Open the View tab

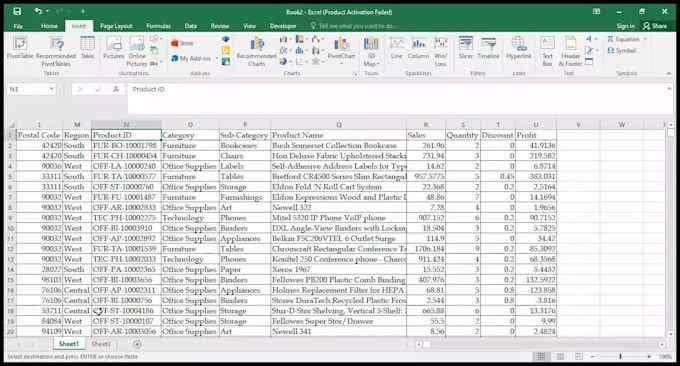tap(249, 26)
